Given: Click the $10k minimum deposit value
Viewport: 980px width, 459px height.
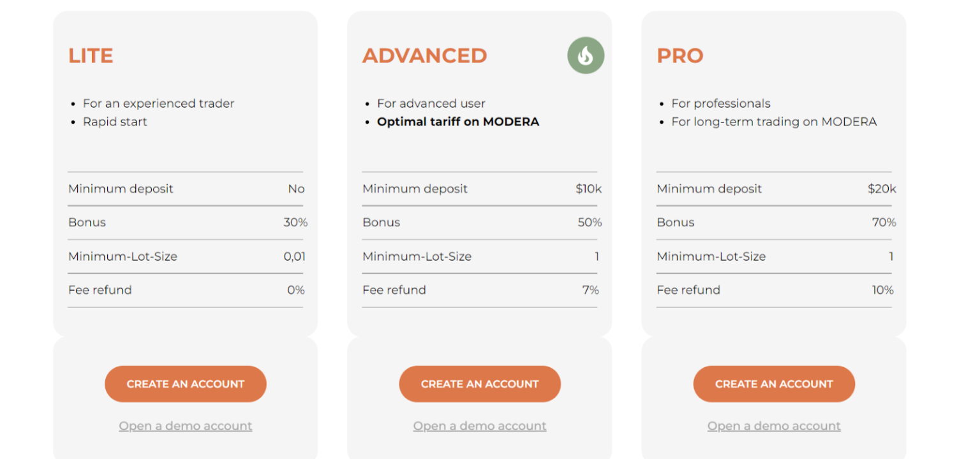Looking at the screenshot, I should point(588,189).
